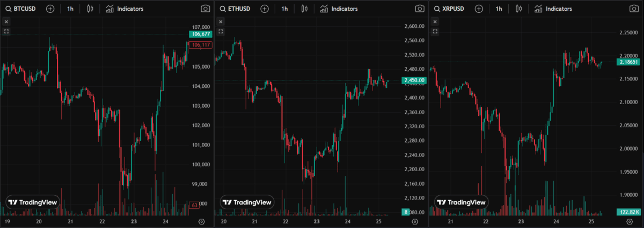Open symbol search on BTCUSD chart
Screen dimensions: 644x228
click(x=21, y=9)
